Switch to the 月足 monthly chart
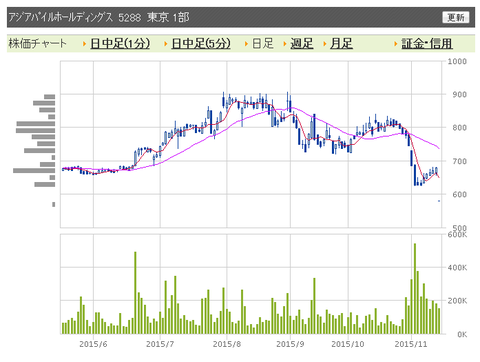Screen dimensions: 480x362 pos(341,44)
